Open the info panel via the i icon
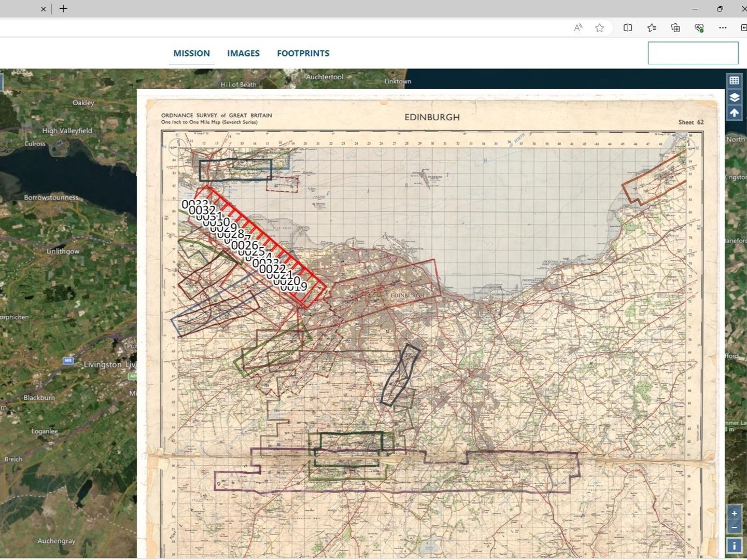Screen dimensions: 747x560 point(734,545)
